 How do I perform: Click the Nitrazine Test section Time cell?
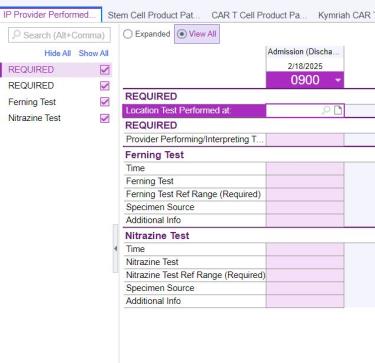point(305,249)
